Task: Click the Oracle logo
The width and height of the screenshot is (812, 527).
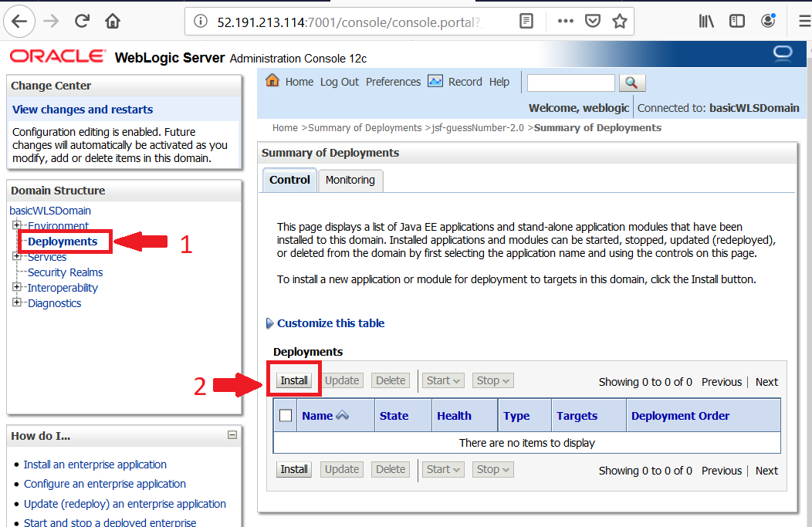Action: coord(57,56)
